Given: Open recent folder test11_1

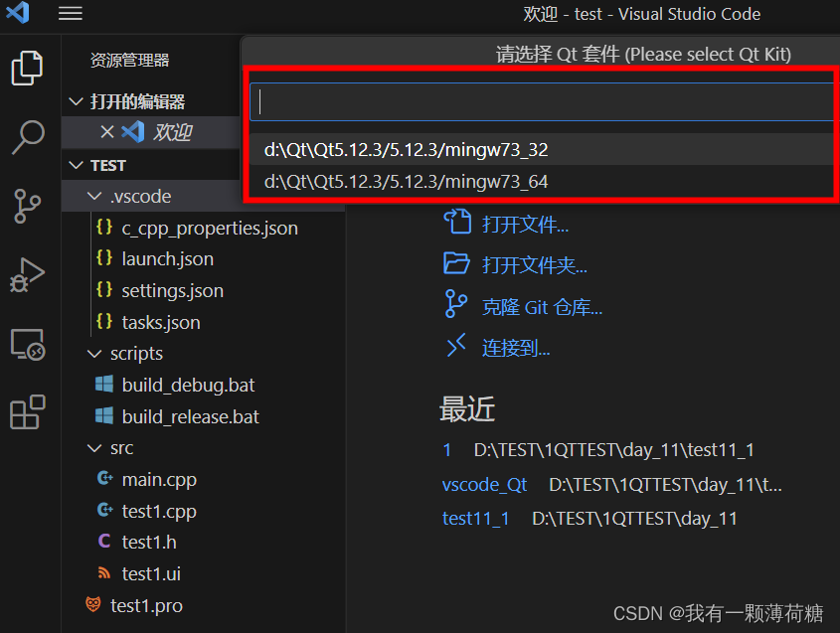Looking at the screenshot, I should (x=476, y=519).
